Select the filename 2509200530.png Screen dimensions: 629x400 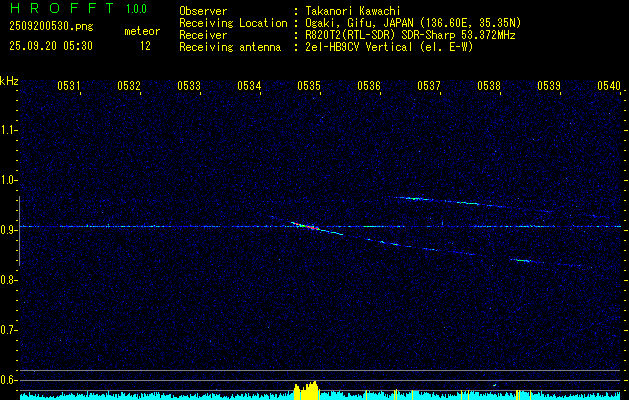[x=51, y=27]
